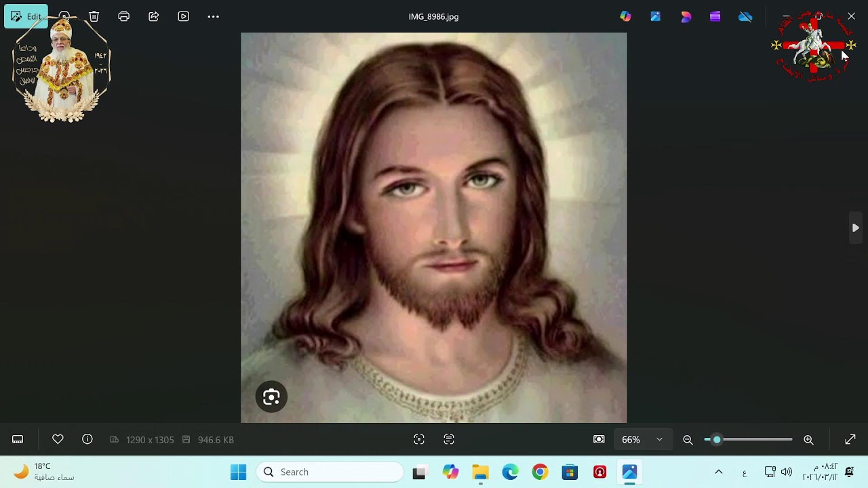Click the 946.6 KB file size text

[x=216, y=440]
